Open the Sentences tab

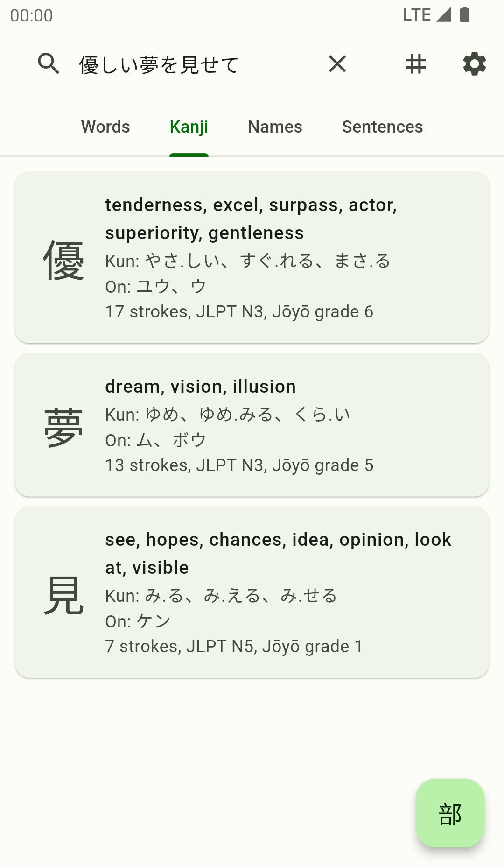pyautogui.click(x=382, y=127)
